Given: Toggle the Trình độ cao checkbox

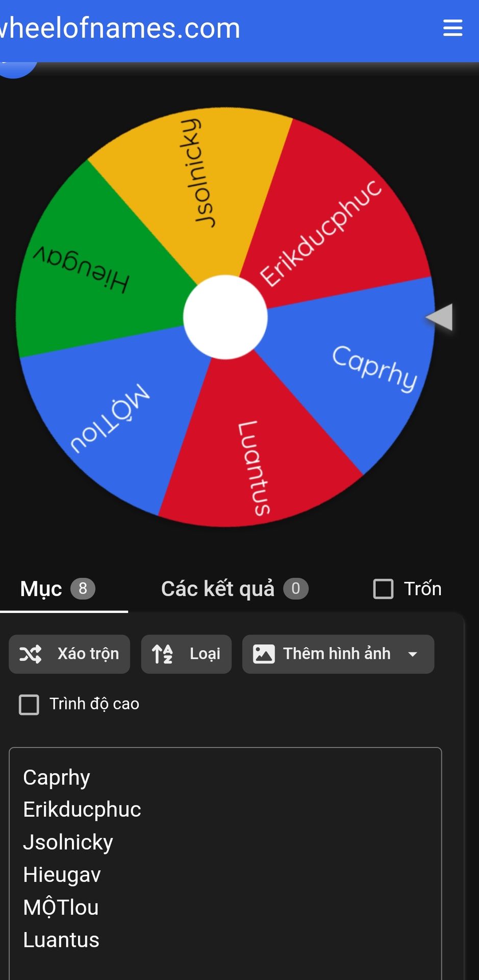Looking at the screenshot, I should click(x=29, y=704).
